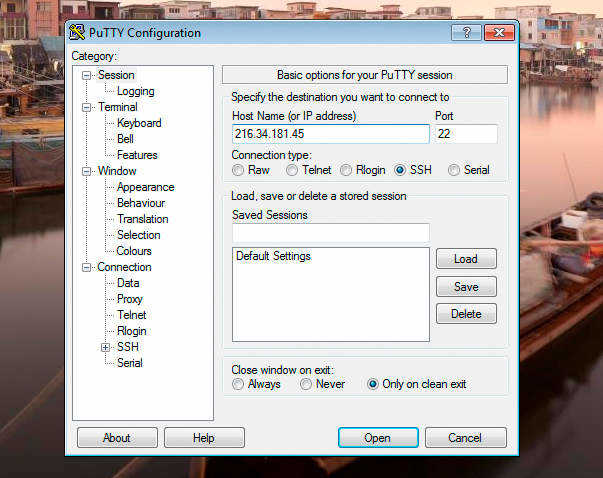The height and width of the screenshot is (478, 603).
Task: Collapse the Terminal tree node
Action: tap(87, 107)
